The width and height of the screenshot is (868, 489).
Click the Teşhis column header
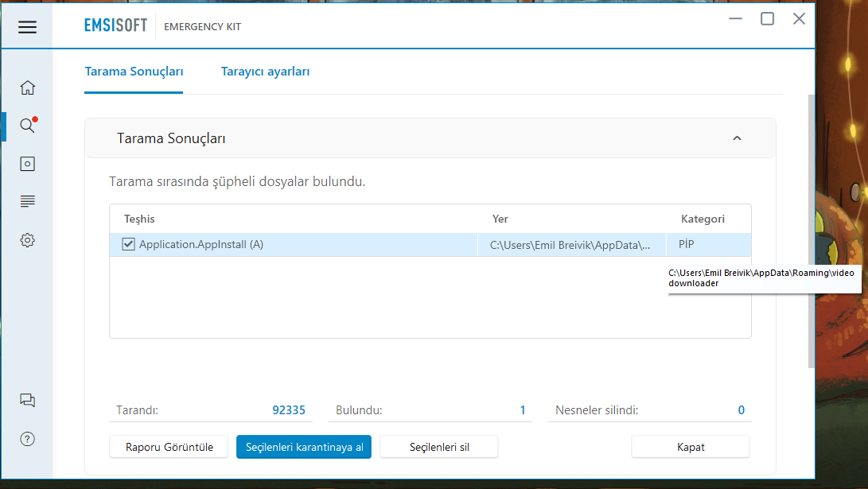pos(139,219)
